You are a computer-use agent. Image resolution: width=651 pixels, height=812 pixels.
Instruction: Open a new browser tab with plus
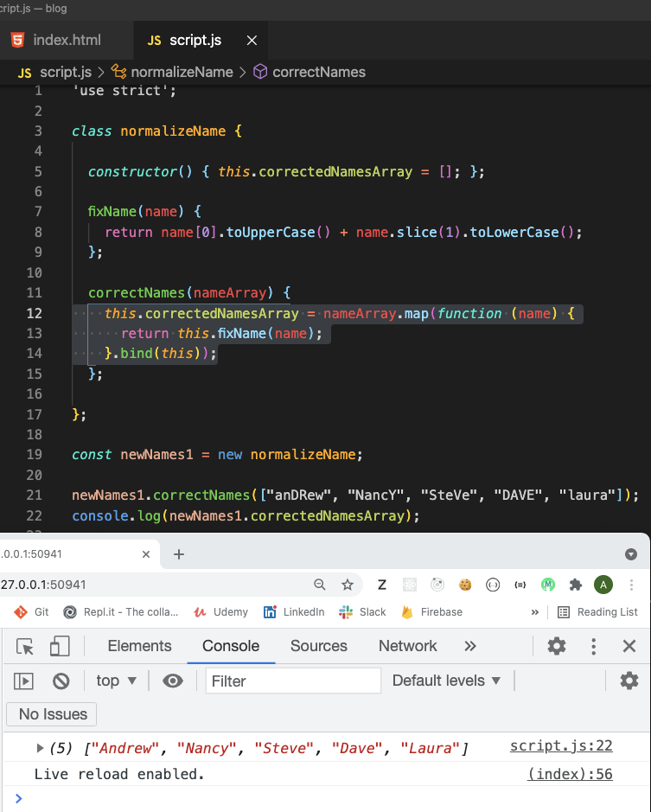coord(179,554)
